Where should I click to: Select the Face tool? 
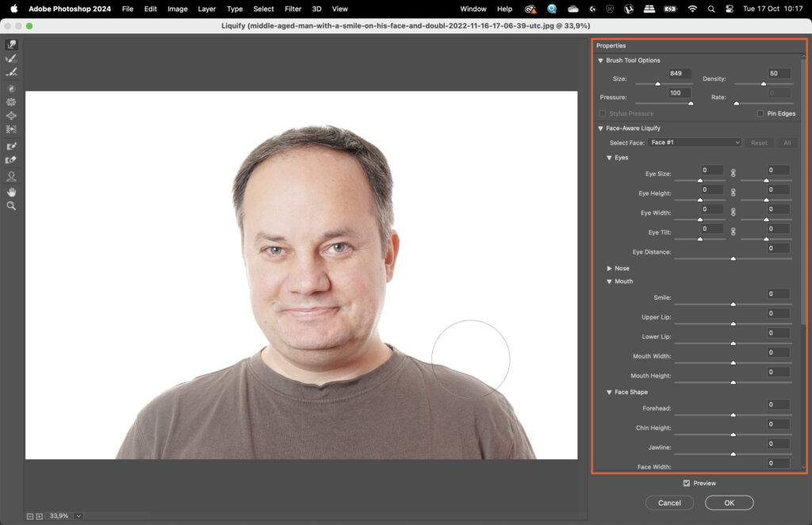(x=11, y=176)
